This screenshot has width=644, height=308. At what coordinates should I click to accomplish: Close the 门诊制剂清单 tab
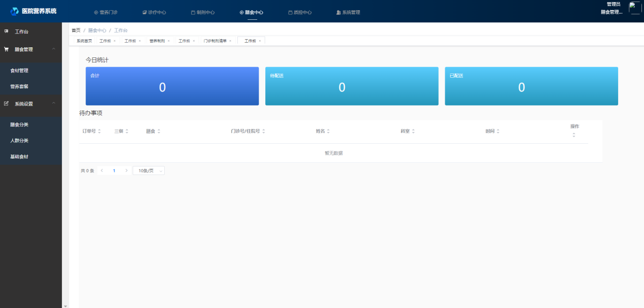click(230, 41)
